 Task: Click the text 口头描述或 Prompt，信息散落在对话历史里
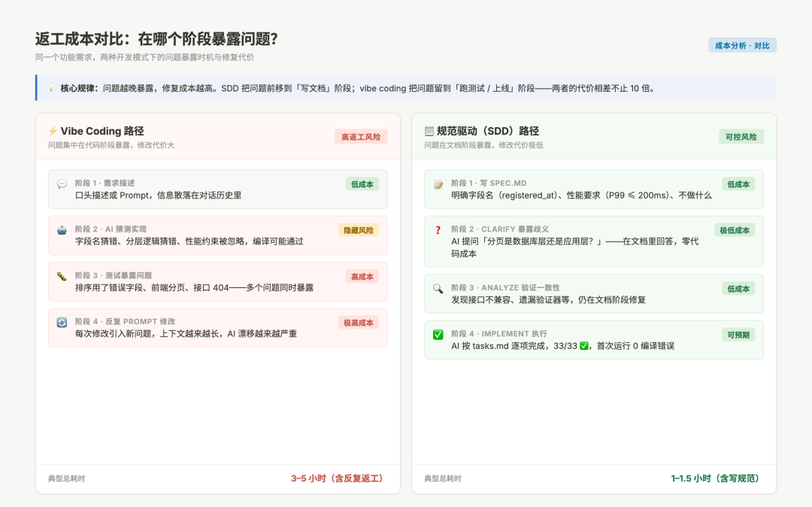159,196
